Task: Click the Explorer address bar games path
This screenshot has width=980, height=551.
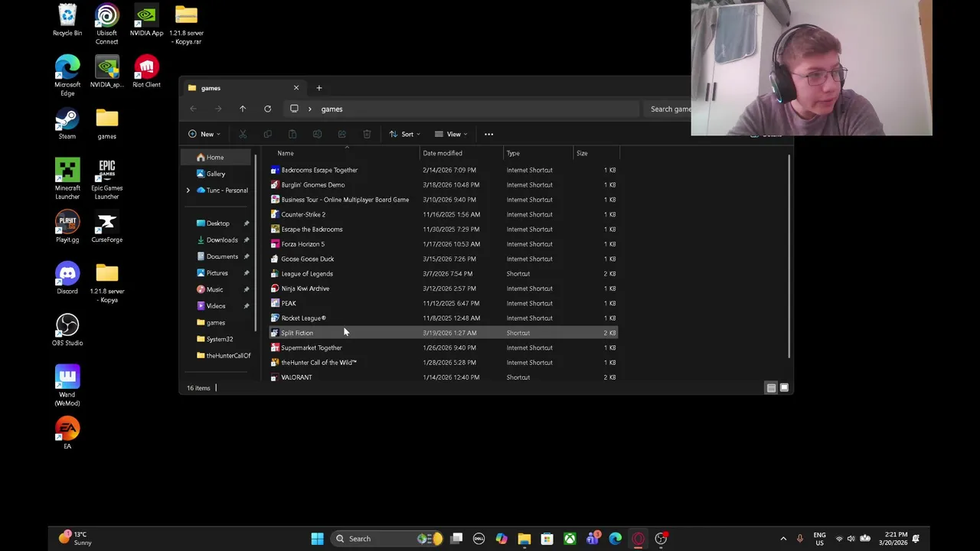Action: pyautogui.click(x=332, y=109)
